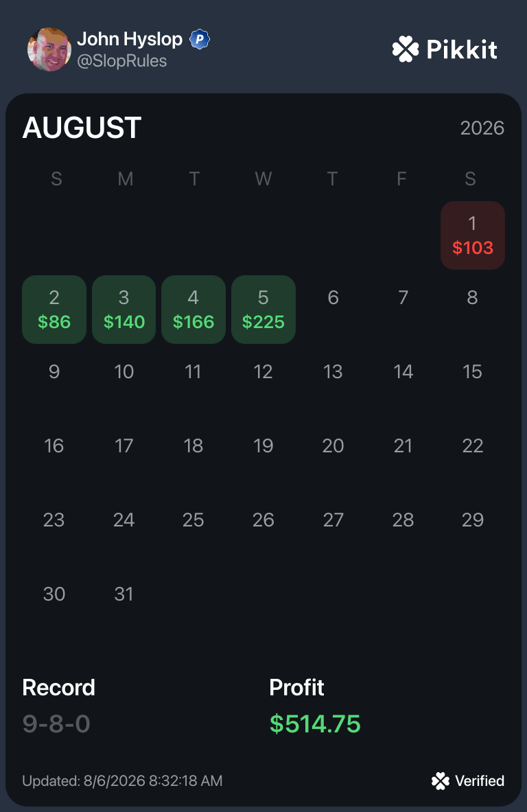Select day 6 in the calendar

point(333,298)
